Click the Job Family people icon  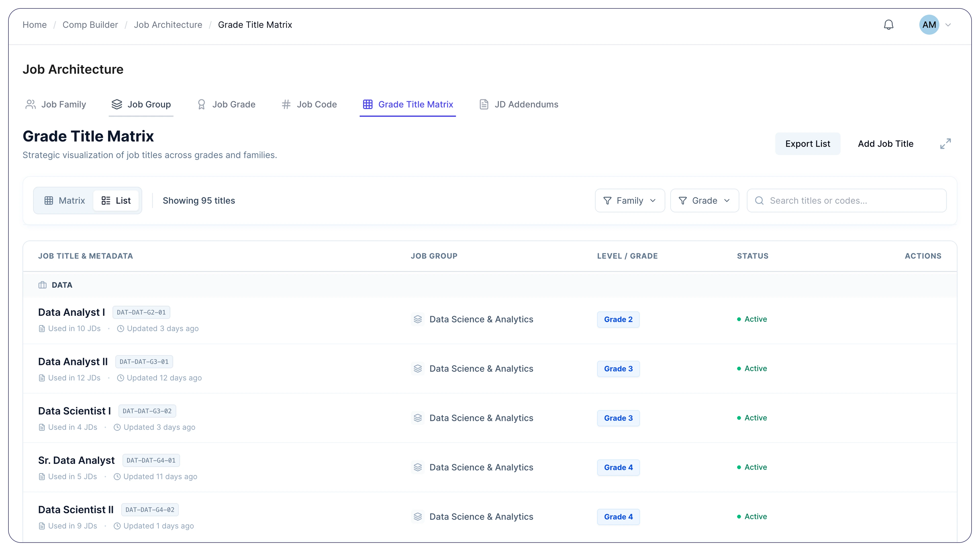(x=30, y=104)
